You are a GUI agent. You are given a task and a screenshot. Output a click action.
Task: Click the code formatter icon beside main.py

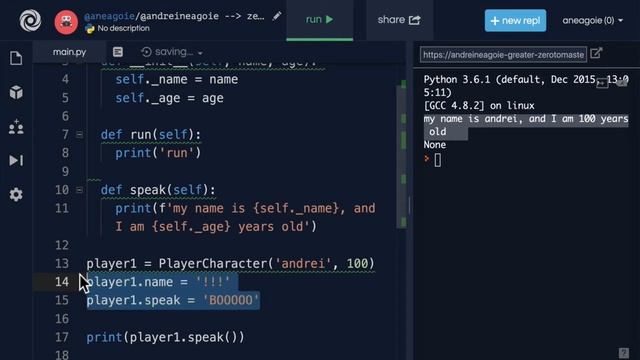tap(118, 52)
